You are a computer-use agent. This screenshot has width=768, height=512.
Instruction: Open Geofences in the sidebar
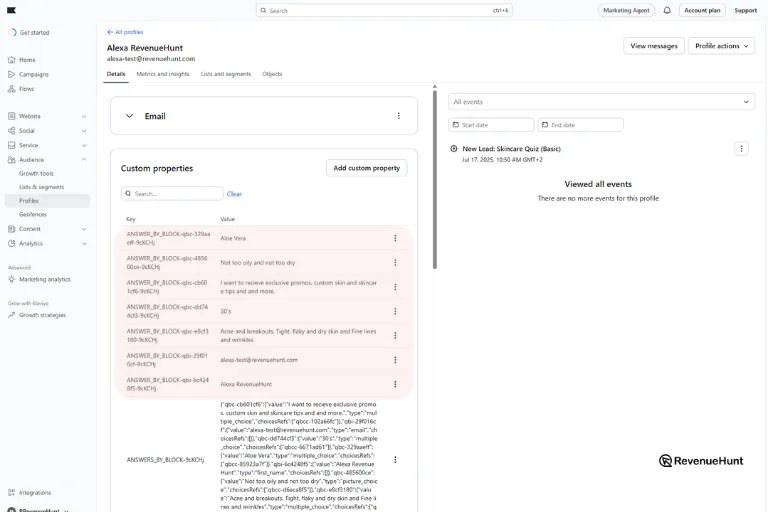point(33,215)
